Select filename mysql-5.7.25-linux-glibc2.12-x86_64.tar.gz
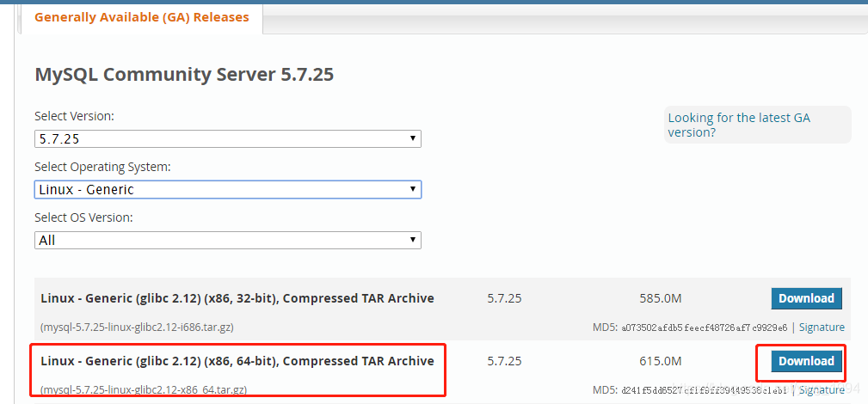 point(144,390)
